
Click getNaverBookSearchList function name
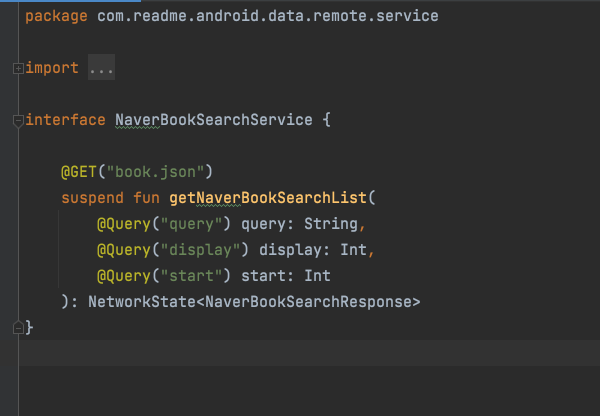(268, 198)
